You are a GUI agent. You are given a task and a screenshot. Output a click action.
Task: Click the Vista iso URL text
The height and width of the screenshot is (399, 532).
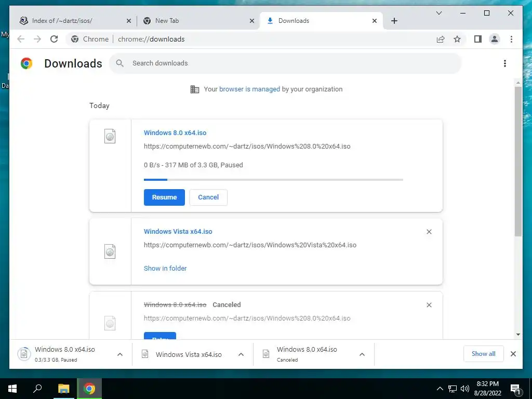click(x=250, y=245)
